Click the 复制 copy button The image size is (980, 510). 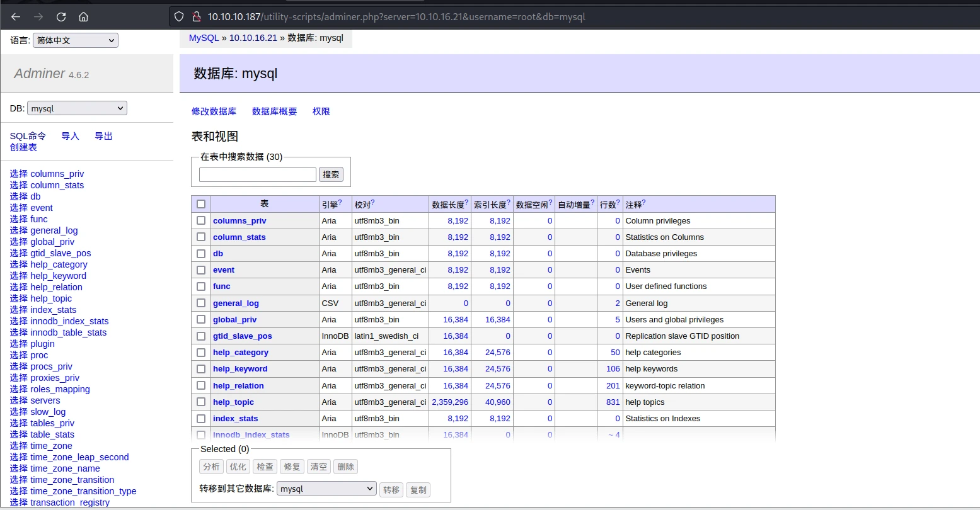tap(418, 489)
